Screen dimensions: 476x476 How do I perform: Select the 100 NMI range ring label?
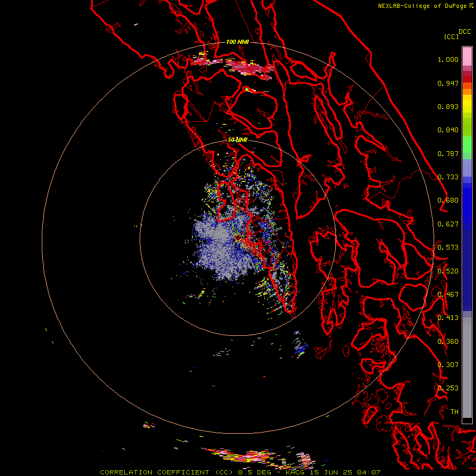click(x=237, y=42)
